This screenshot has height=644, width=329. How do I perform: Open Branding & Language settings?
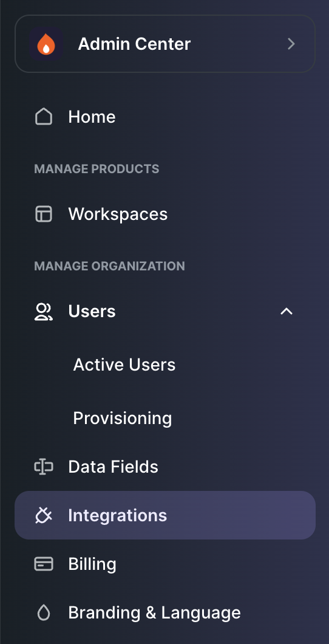point(154,613)
